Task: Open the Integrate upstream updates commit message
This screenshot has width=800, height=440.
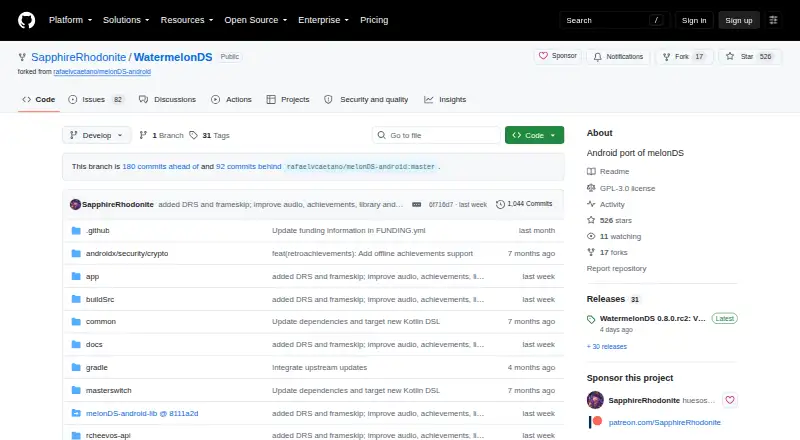Action: (x=319, y=368)
